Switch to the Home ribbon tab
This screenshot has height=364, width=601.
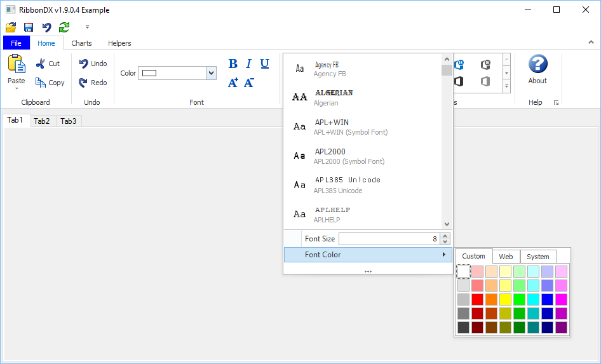click(46, 43)
